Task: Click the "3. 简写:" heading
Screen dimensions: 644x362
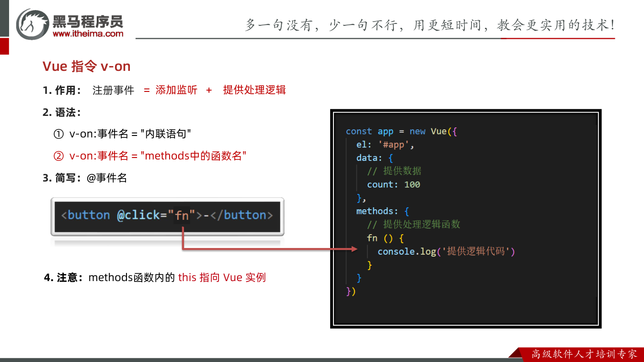Action: (x=62, y=178)
